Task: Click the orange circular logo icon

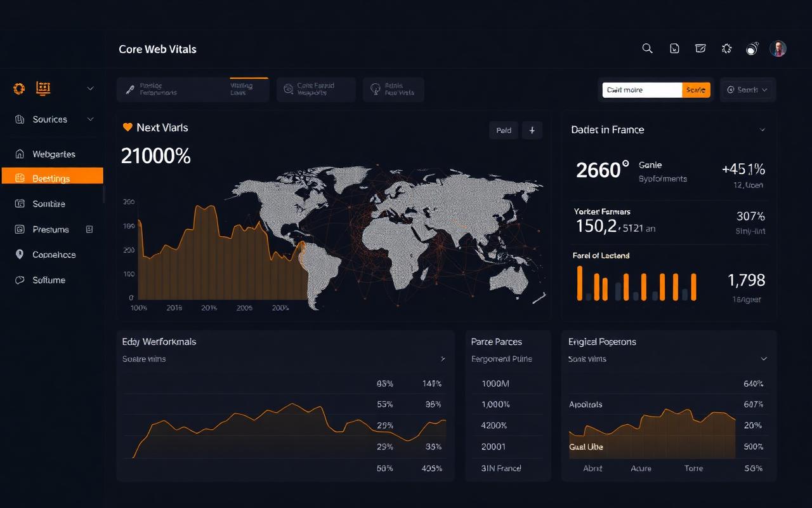Action: pos(19,89)
